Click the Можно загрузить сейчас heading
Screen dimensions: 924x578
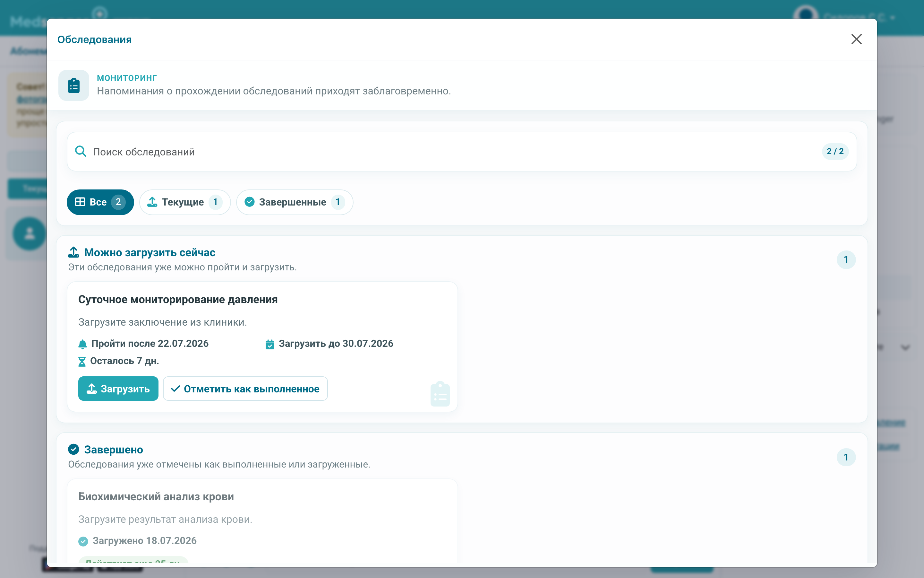pyautogui.click(x=150, y=252)
